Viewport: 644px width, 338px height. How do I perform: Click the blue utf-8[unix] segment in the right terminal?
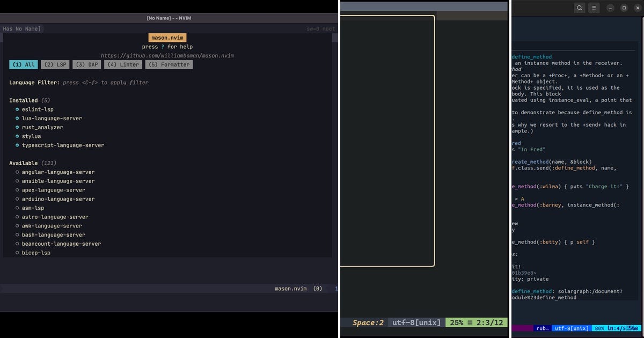click(x=572, y=328)
